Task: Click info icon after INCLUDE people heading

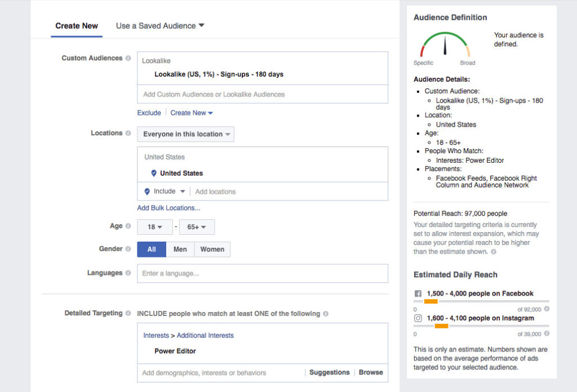Action: tap(326, 314)
